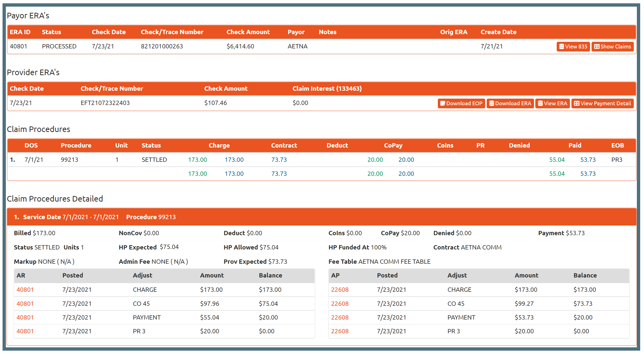The height and width of the screenshot is (356, 644).
Task: Open AP link 22608 on PR 3 row
Action: click(x=340, y=331)
